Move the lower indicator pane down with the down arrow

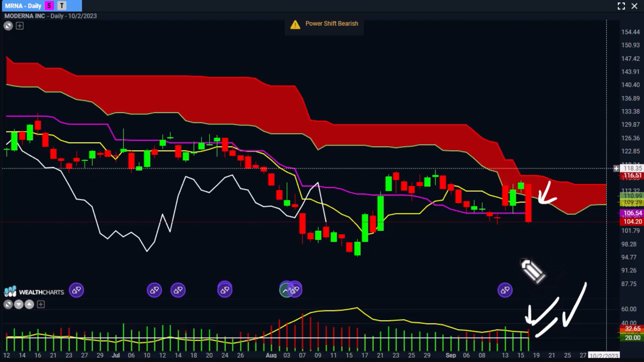click(x=19, y=304)
